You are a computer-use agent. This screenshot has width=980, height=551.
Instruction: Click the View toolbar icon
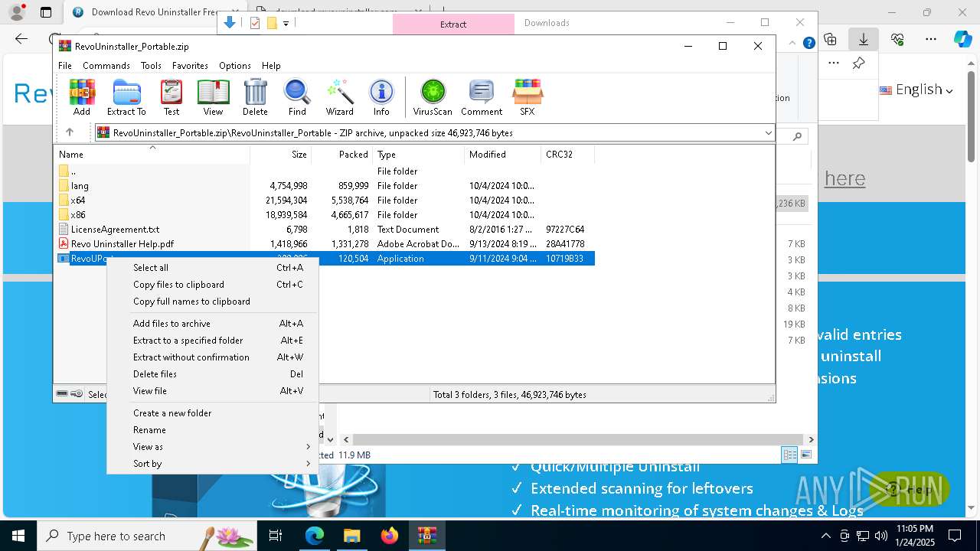pyautogui.click(x=213, y=97)
